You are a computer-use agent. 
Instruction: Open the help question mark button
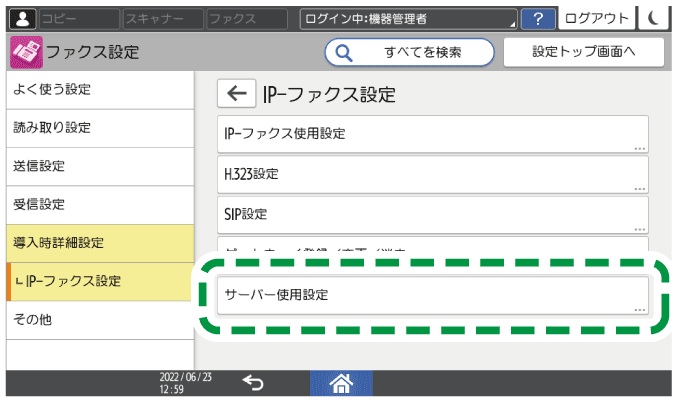(538, 19)
